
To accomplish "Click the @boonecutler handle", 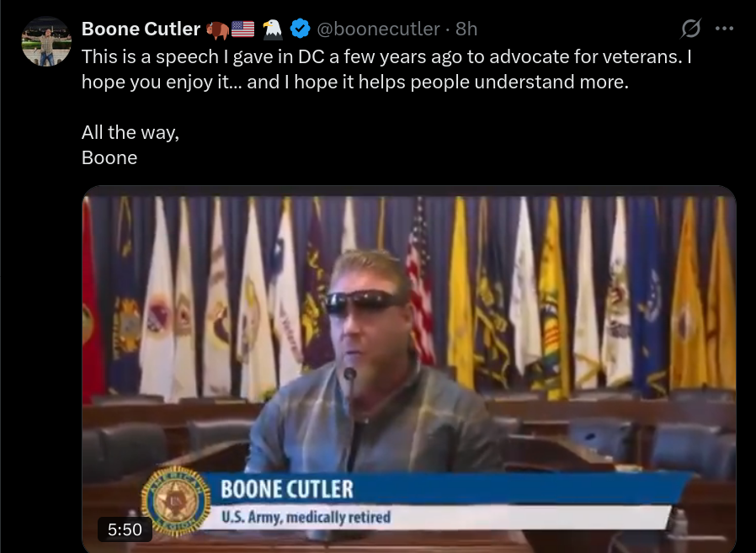I will coord(378,29).
